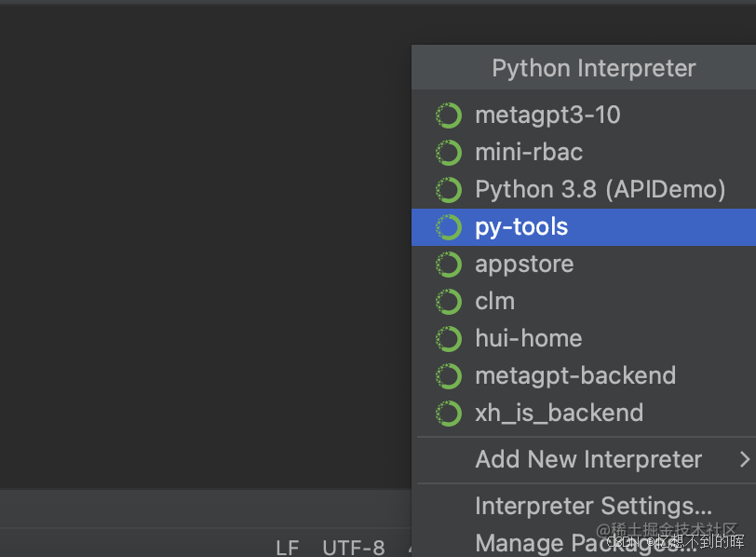This screenshot has height=557, width=756.
Task: Click the environment icon beside appstore
Action: coord(449,265)
